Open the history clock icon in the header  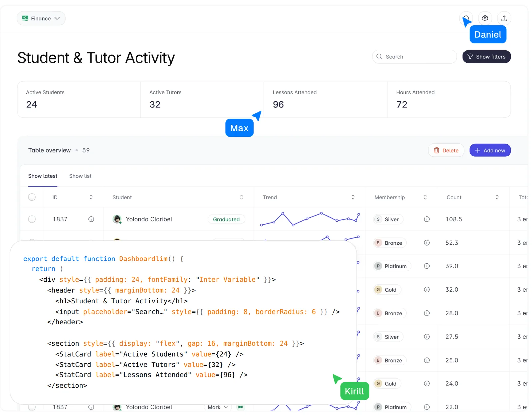[466, 18]
